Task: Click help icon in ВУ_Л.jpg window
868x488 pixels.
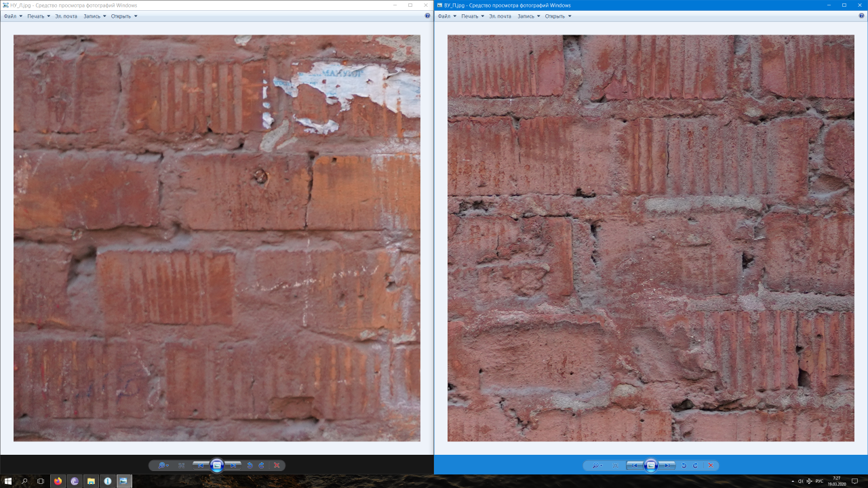Action: [x=861, y=16]
